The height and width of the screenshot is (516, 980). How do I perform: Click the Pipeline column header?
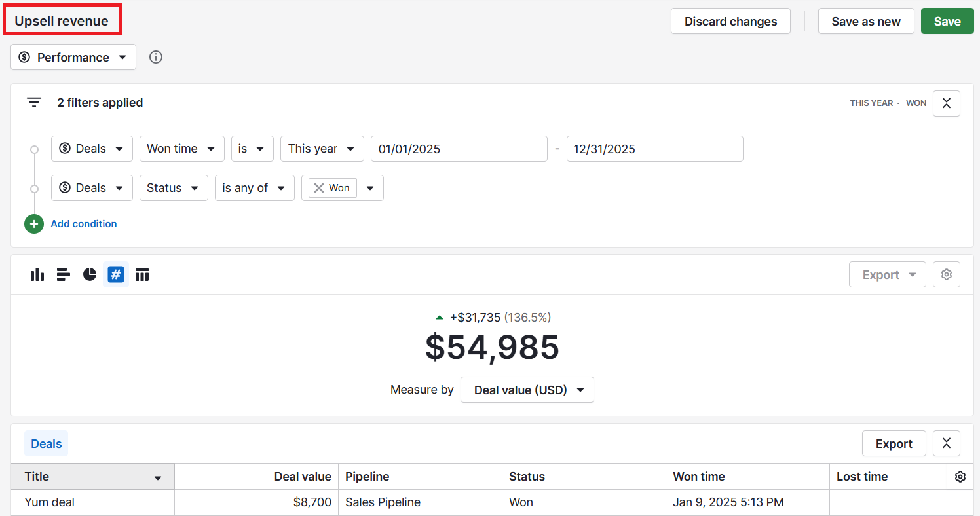421,477
